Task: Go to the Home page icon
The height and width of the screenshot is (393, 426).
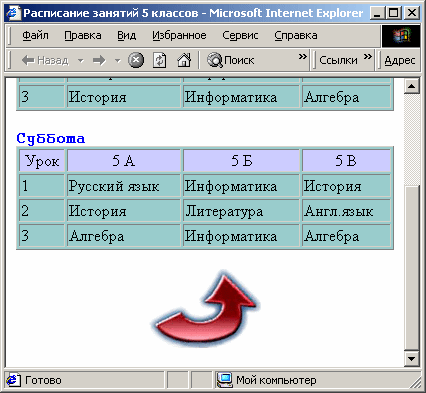Action: 184,60
